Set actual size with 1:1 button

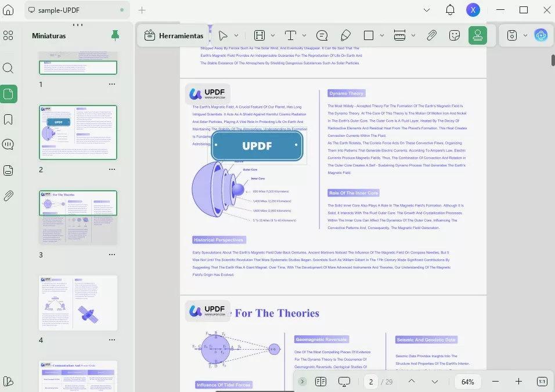point(542,382)
